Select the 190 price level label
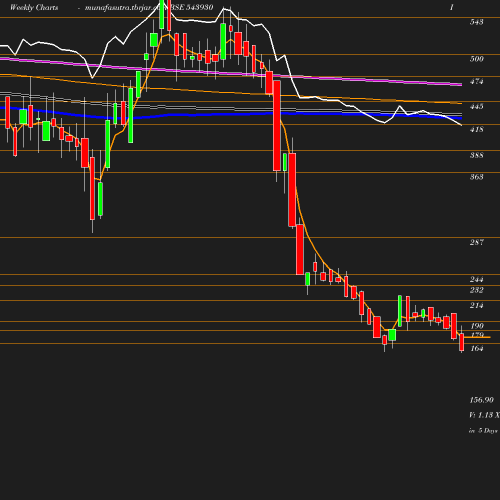 [x=476, y=326]
